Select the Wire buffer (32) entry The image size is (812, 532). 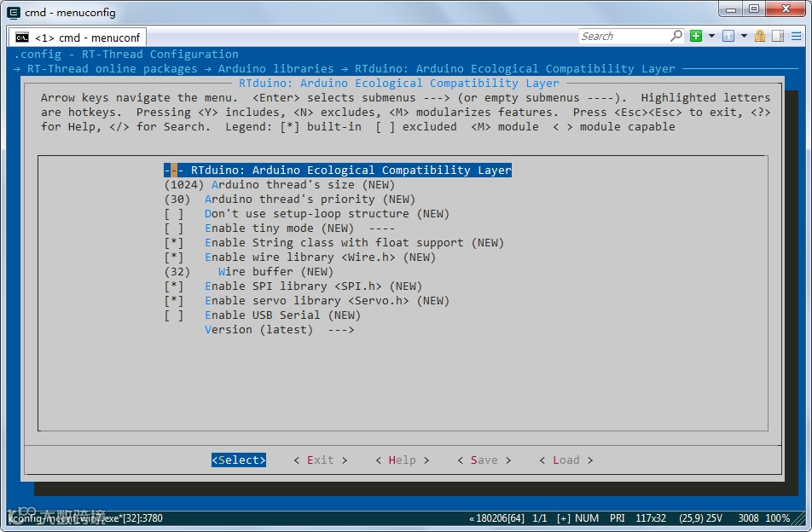248,272
